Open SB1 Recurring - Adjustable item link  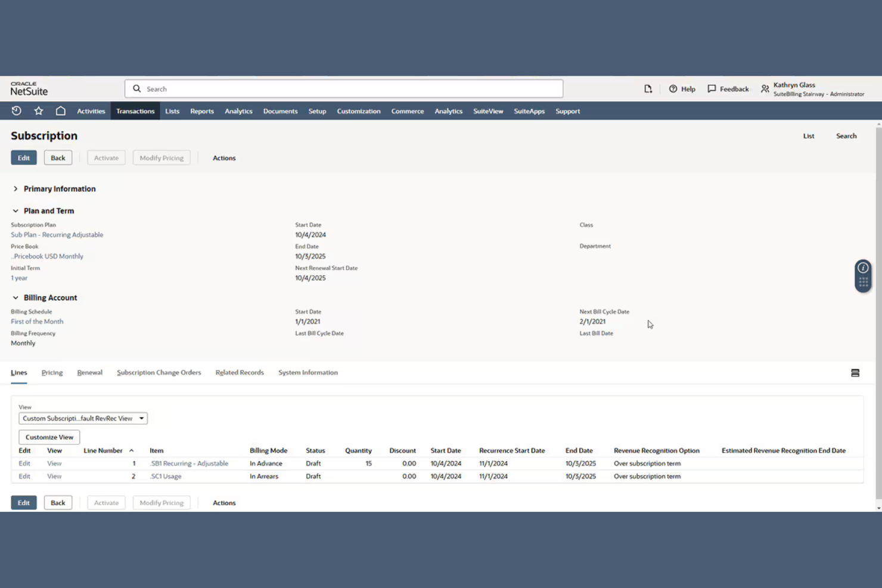pyautogui.click(x=189, y=463)
